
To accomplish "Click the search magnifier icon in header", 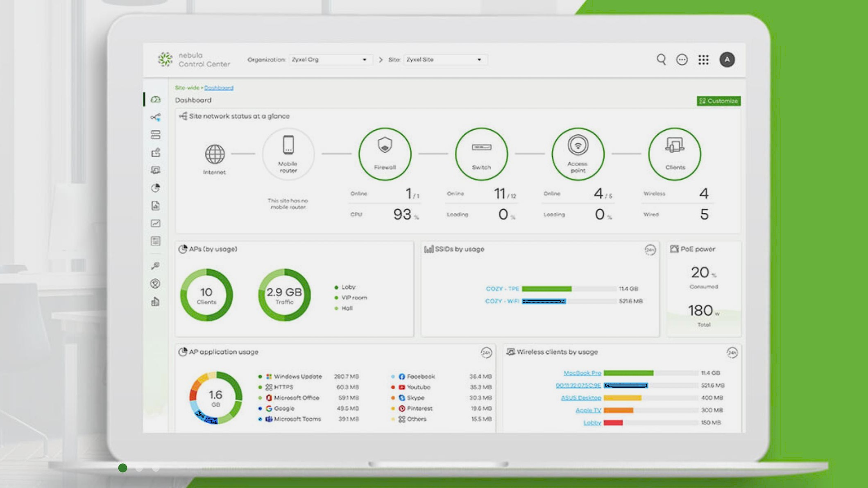I will point(661,60).
